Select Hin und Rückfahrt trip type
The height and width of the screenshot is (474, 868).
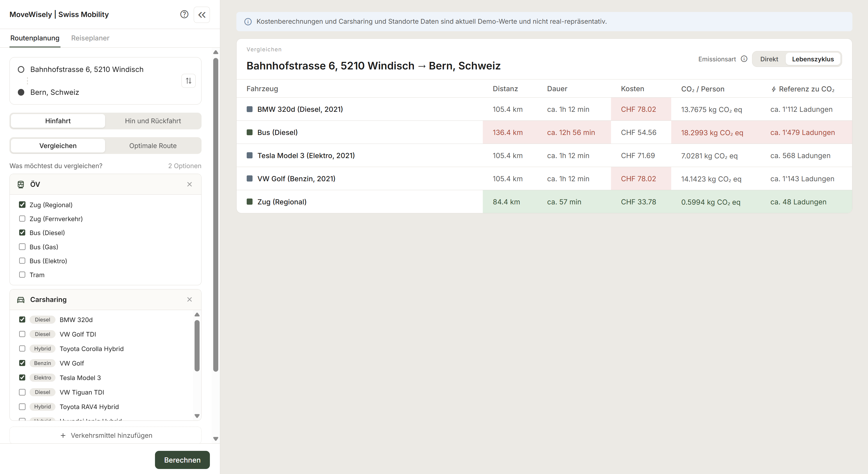pyautogui.click(x=153, y=121)
